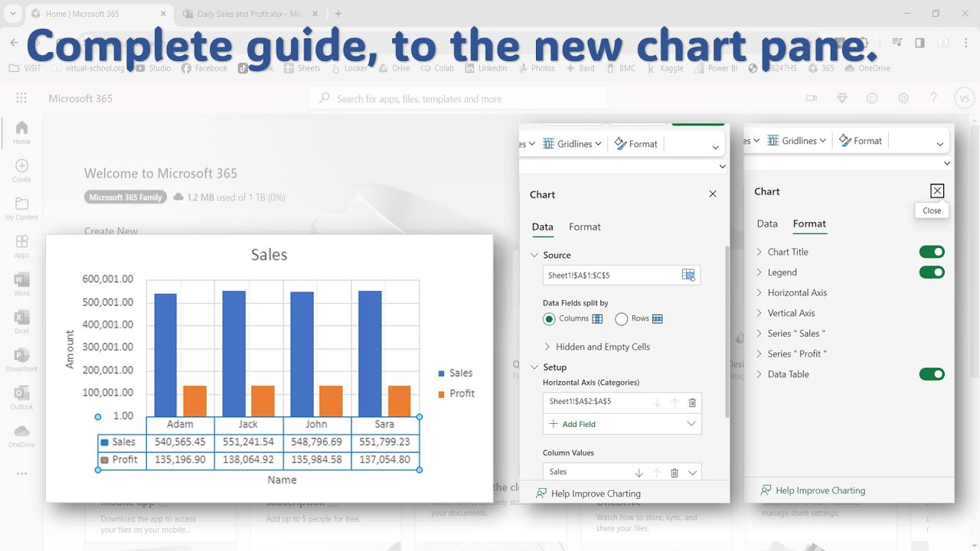980x551 pixels.
Task: Select the active Format tab
Action: click(x=809, y=223)
